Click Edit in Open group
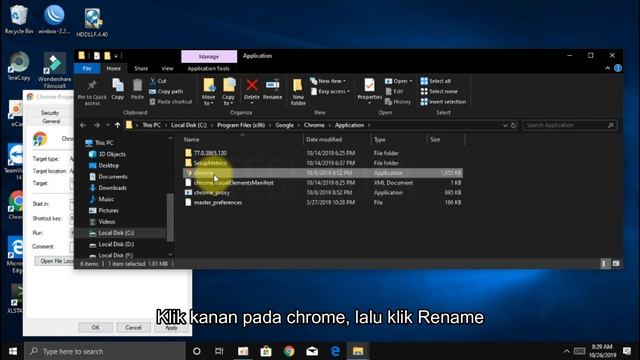The width and height of the screenshot is (640, 360). coord(394,91)
